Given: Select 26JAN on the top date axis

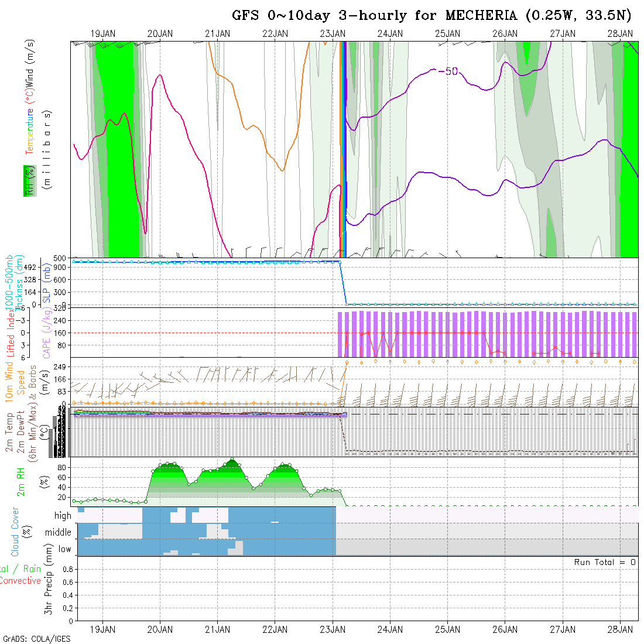Looking at the screenshot, I should [x=505, y=34].
